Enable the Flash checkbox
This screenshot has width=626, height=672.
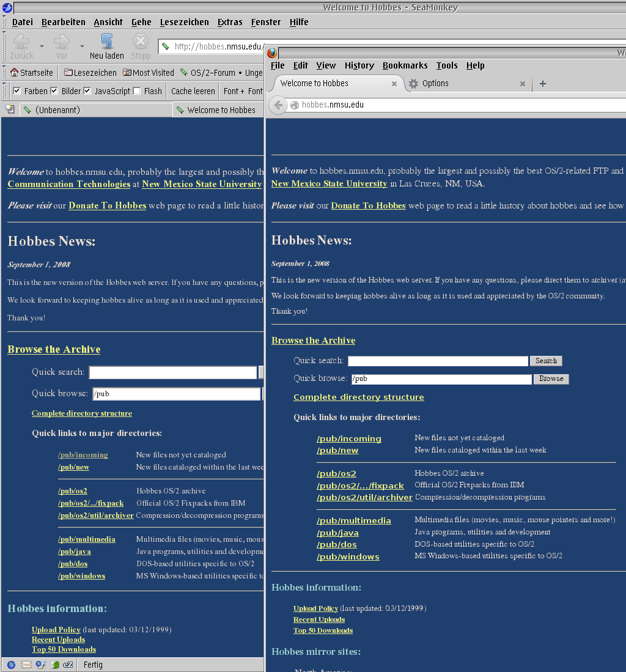point(137,91)
